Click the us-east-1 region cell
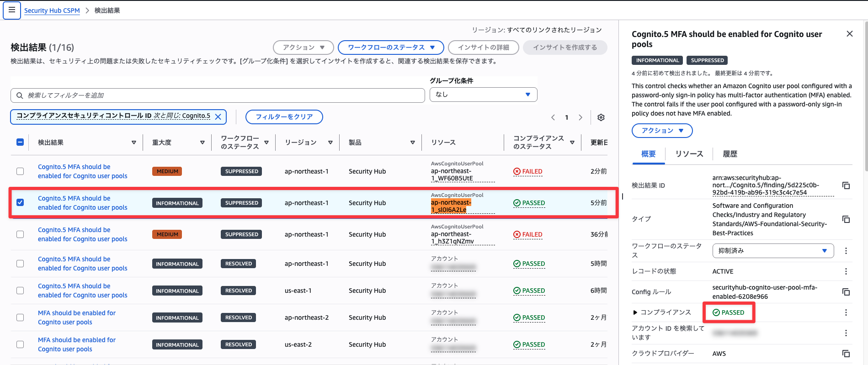The height and width of the screenshot is (365, 868). (298, 291)
